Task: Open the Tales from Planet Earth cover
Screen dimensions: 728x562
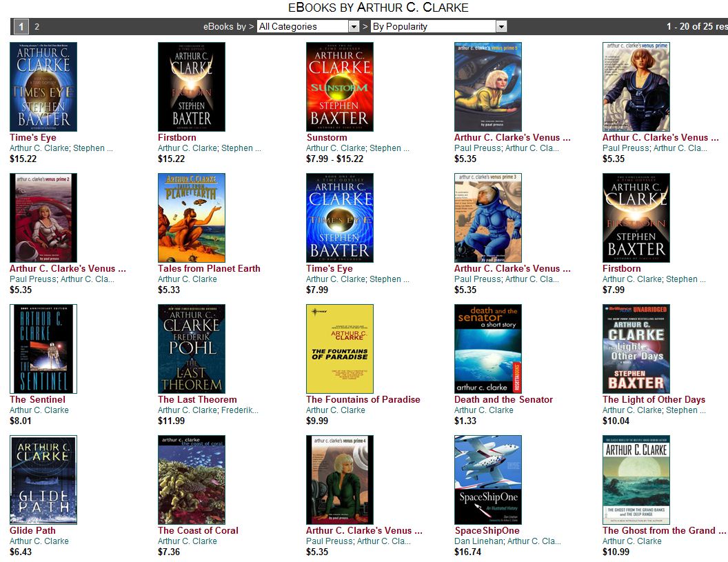Action: 191,218
